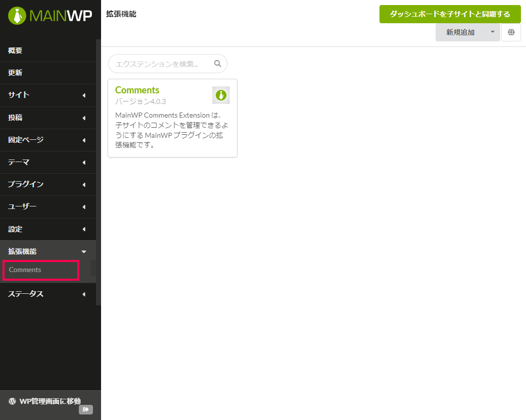Click the Comments extension title link
Image resolution: width=526 pixels, height=420 pixels.
pos(137,90)
